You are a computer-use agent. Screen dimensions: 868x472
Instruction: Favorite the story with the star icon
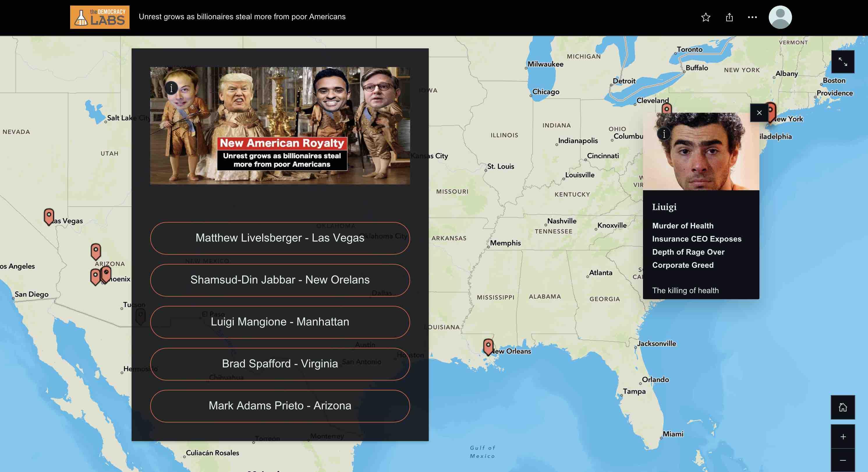pos(706,17)
